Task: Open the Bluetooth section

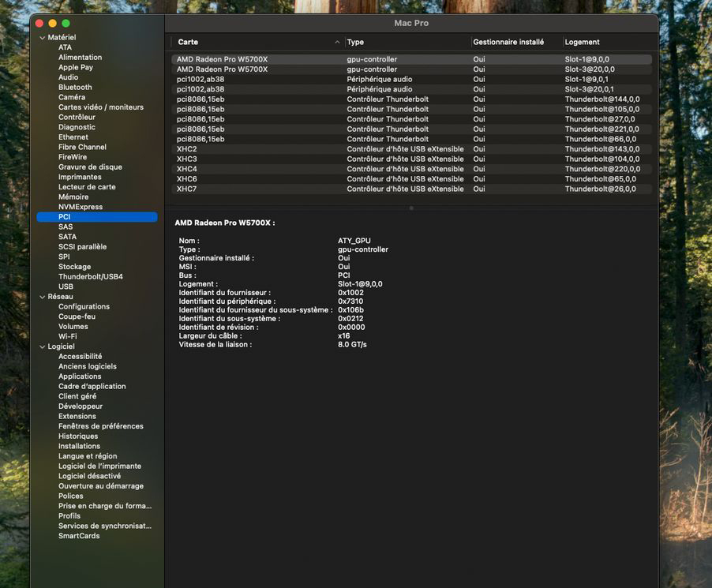Action: point(75,87)
